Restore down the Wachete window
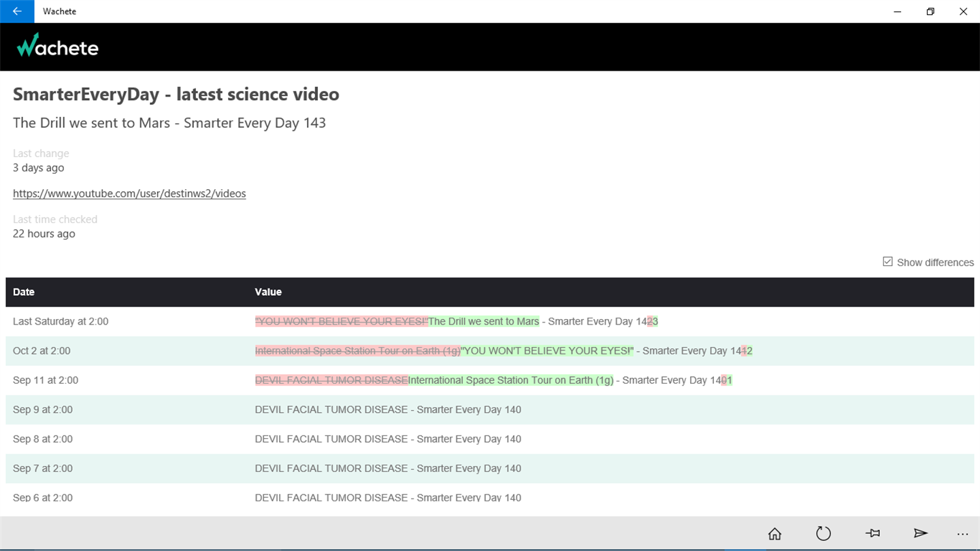Screen dimensions: 980x551 [930, 11]
